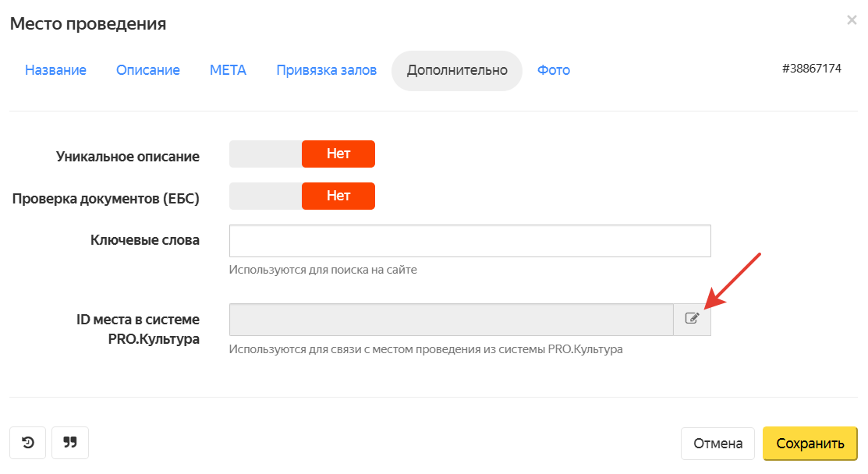Click the record number #38867174

[x=811, y=69]
